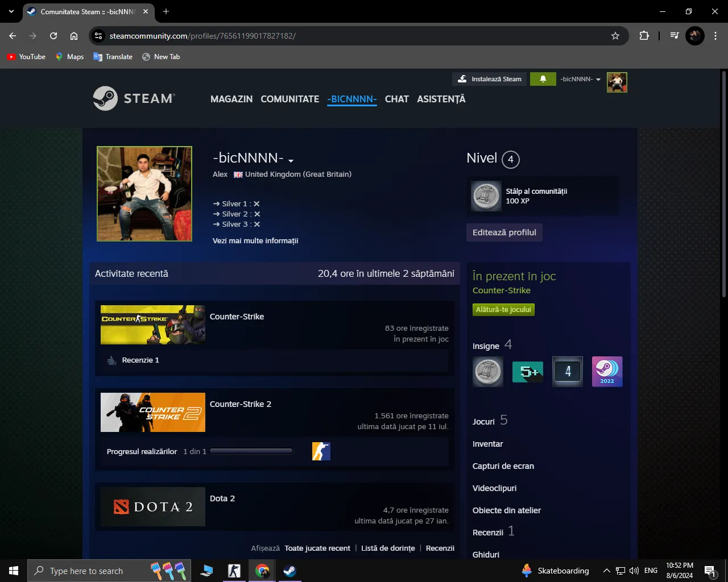The width and height of the screenshot is (728, 582).
Task: Bookmark this page with the star icon
Action: point(615,36)
